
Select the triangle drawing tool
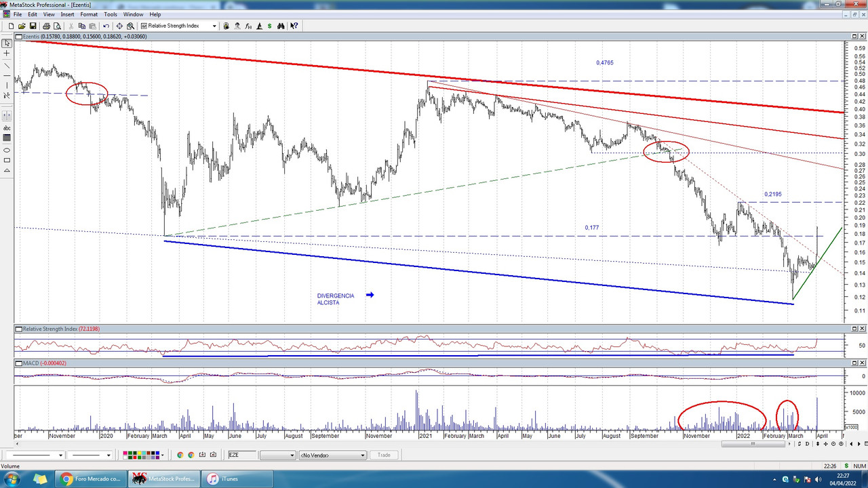point(7,170)
